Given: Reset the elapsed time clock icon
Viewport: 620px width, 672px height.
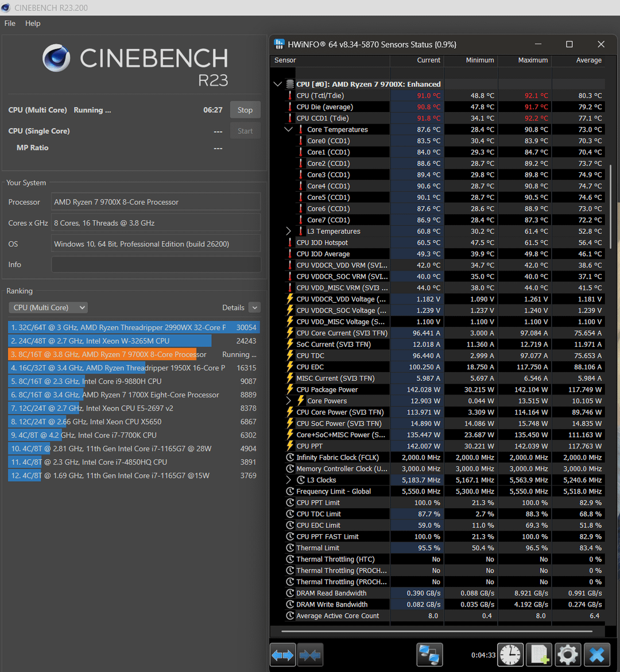Looking at the screenshot, I should 510,655.
